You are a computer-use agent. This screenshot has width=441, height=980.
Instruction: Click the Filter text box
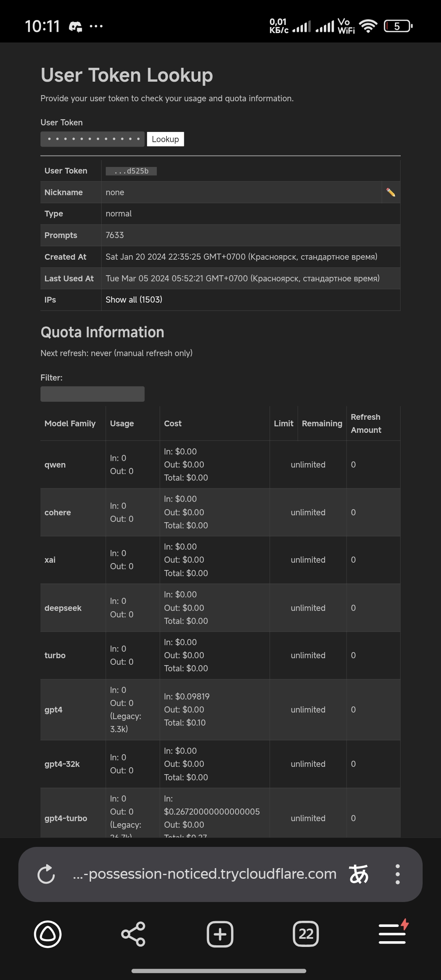coord(92,394)
